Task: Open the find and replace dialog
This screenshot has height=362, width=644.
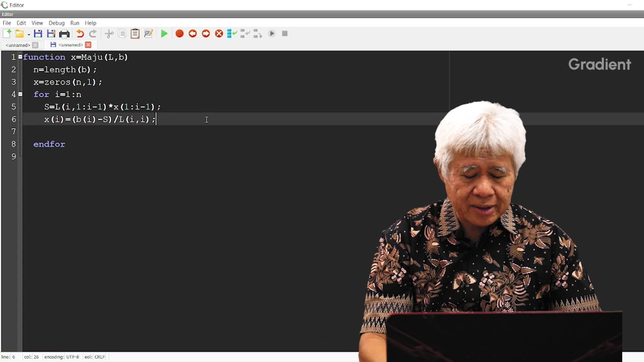Action: (x=149, y=34)
